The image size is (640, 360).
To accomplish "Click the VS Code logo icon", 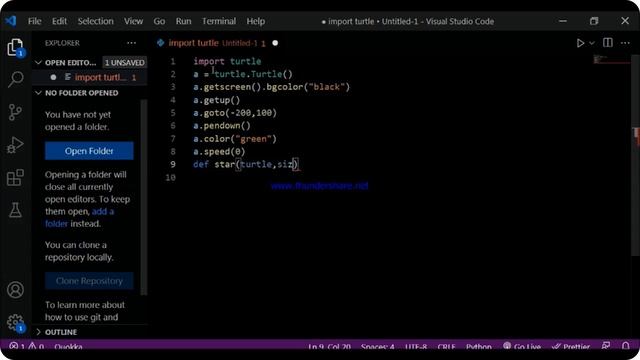I will coord(11,21).
